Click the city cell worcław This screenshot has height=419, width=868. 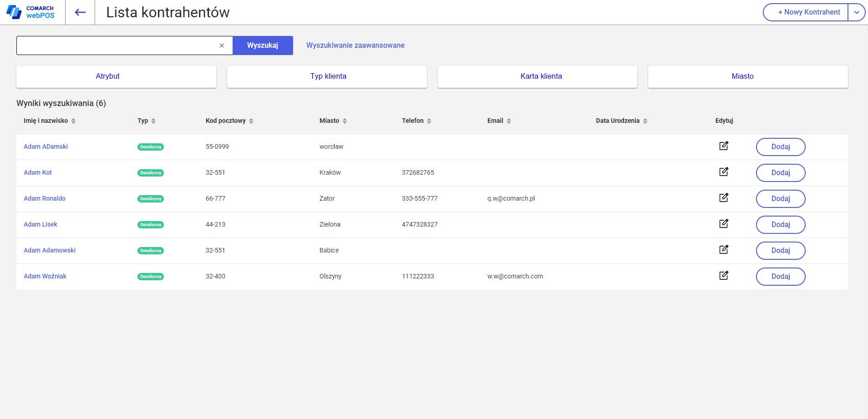331,146
